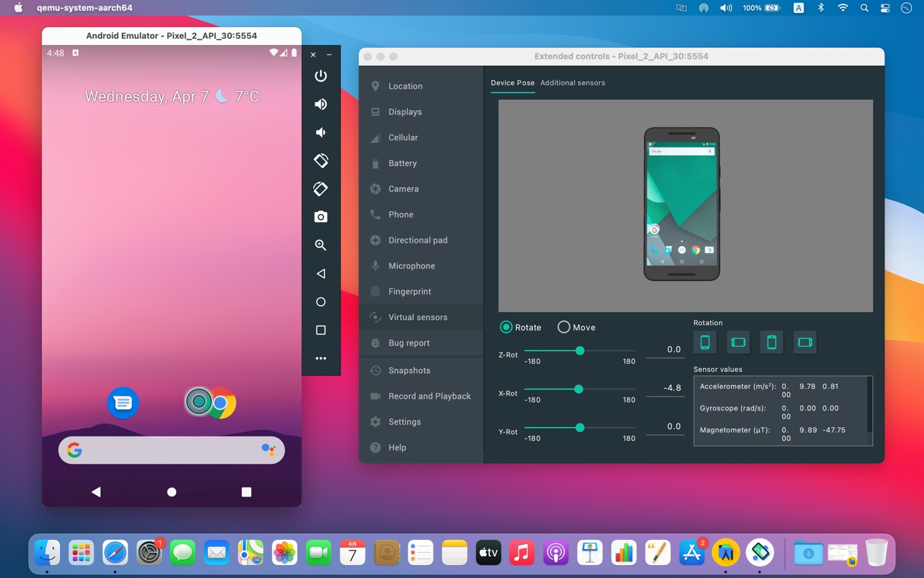Screen dimensions: 924x578
Task: Select the Rotate radio button
Action: point(506,327)
